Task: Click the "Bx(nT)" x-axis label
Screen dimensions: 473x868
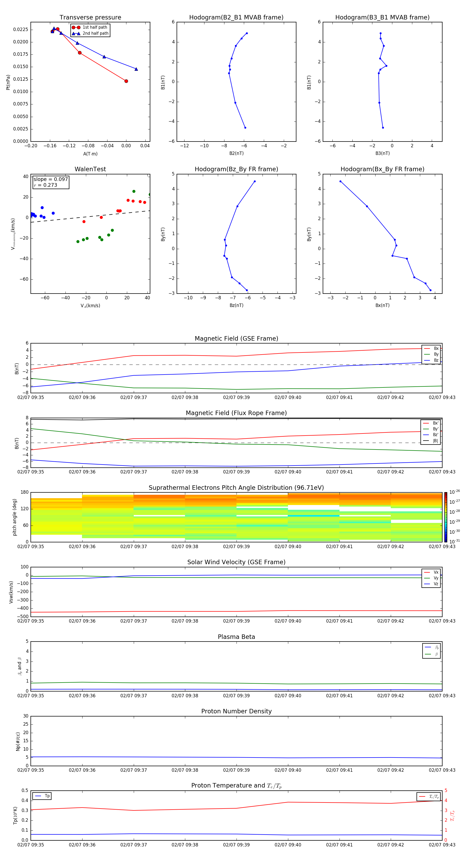Action: 382,305
